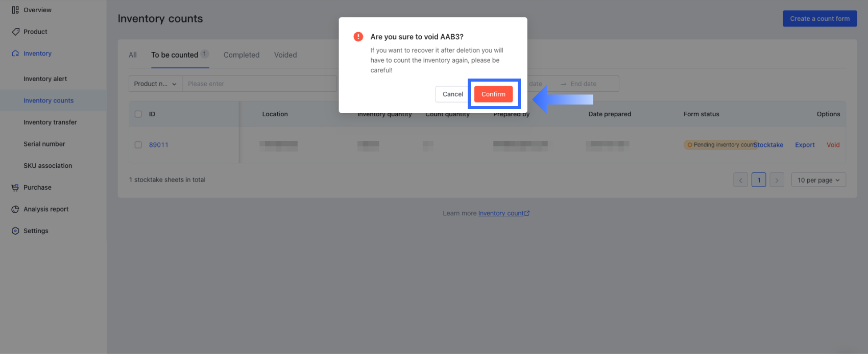Go to next page using right chevron

click(x=777, y=180)
